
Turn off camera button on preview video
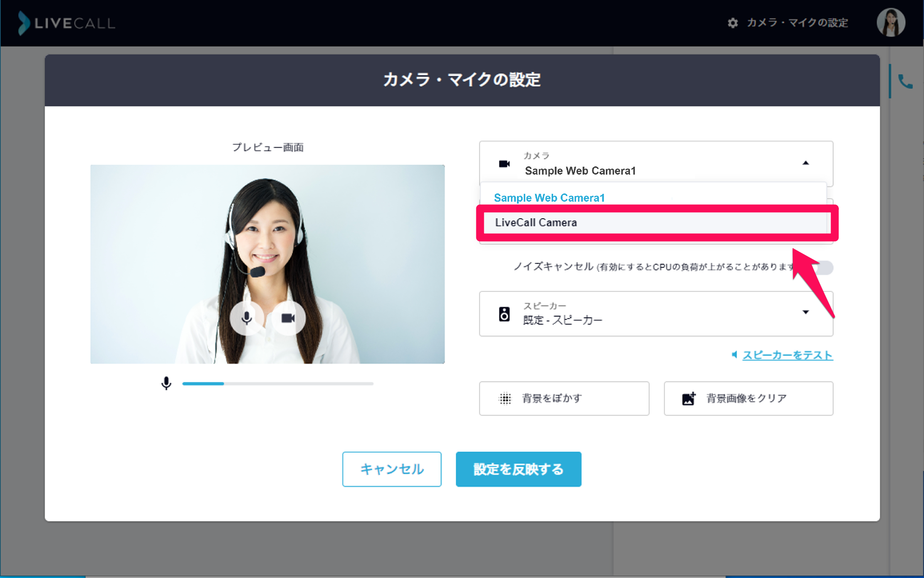(288, 318)
